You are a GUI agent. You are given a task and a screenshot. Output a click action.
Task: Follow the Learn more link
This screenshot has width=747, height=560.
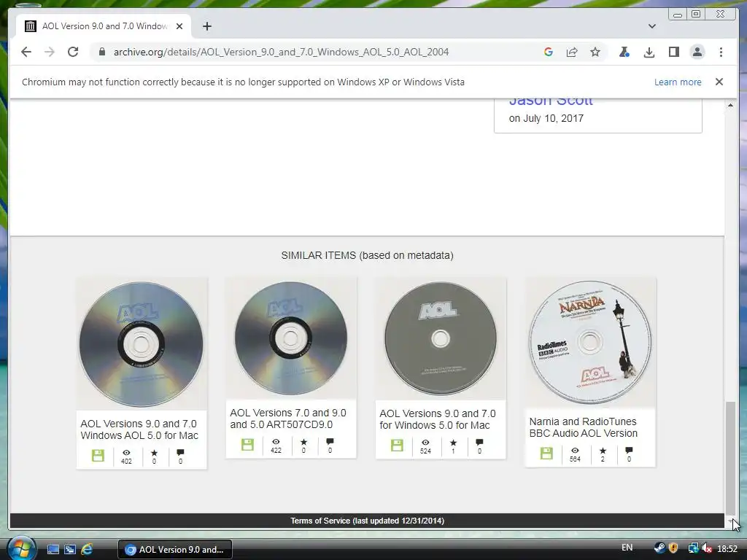click(x=678, y=82)
